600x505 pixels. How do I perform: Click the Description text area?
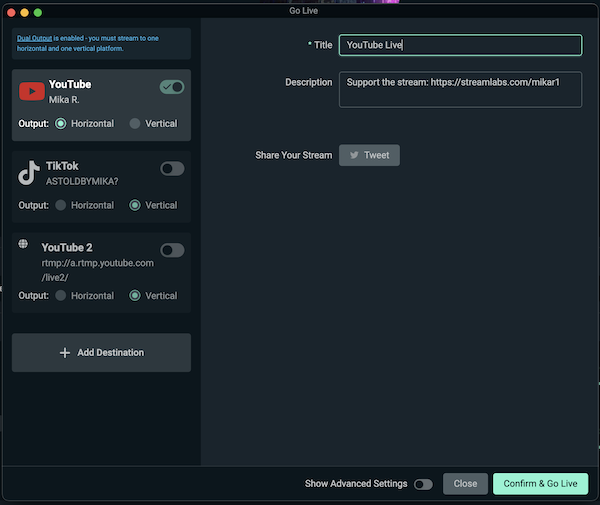460,90
